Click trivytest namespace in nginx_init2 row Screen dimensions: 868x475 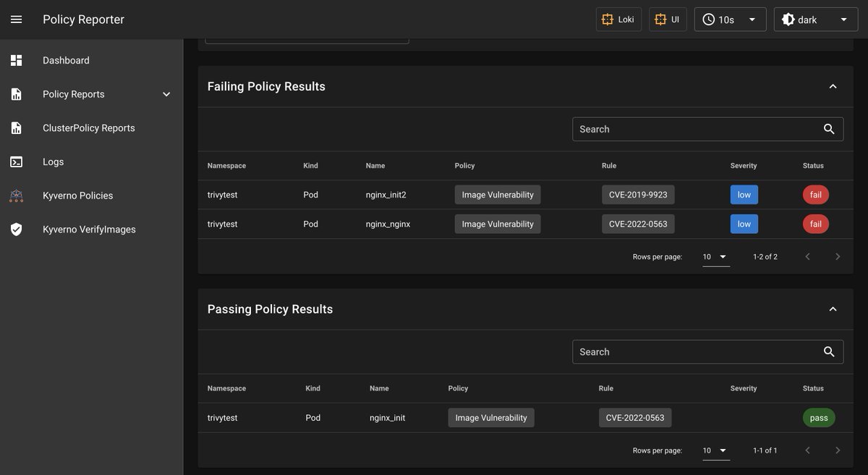click(x=222, y=195)
